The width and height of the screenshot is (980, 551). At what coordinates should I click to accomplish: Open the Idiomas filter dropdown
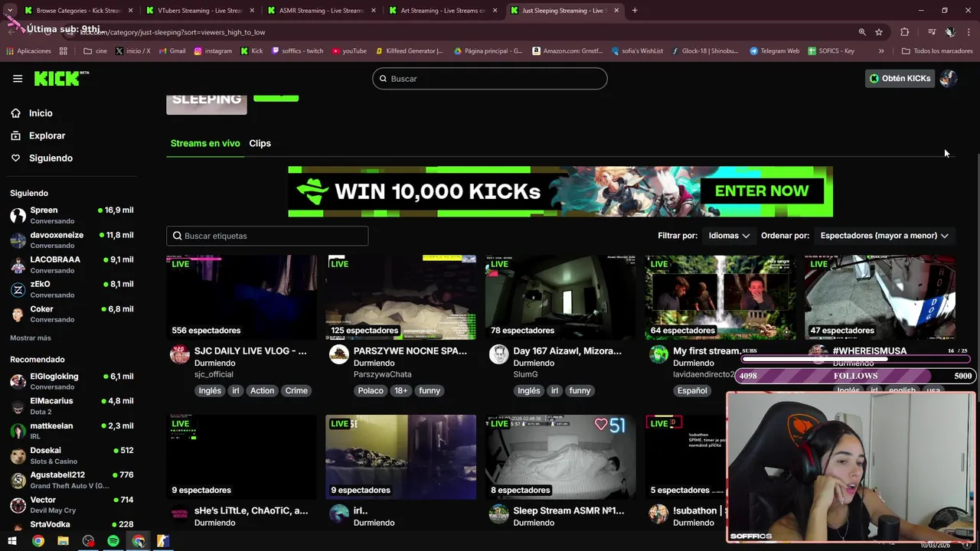(x=729, y=236)
